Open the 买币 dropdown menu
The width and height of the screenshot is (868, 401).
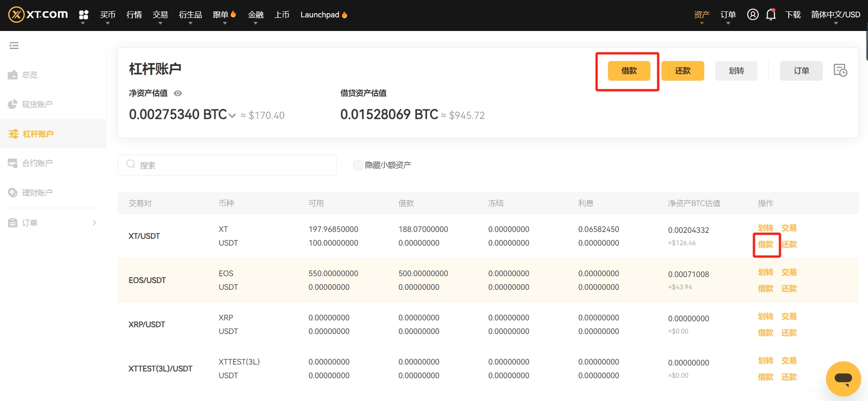click(x=108, y=15)
